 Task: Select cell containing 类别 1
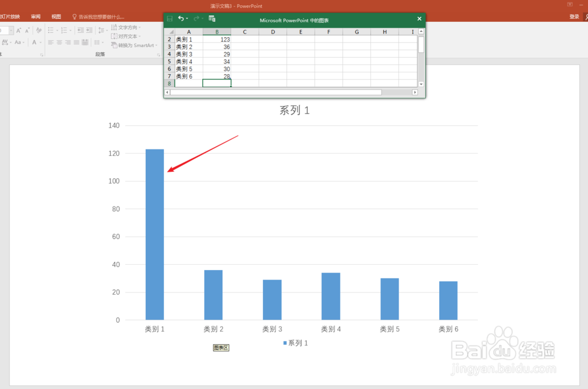tap(189, 39)
